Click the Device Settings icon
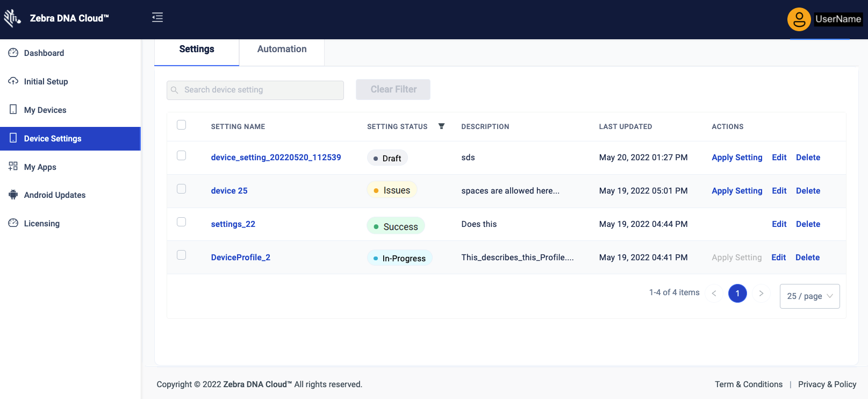 [13, 138]
